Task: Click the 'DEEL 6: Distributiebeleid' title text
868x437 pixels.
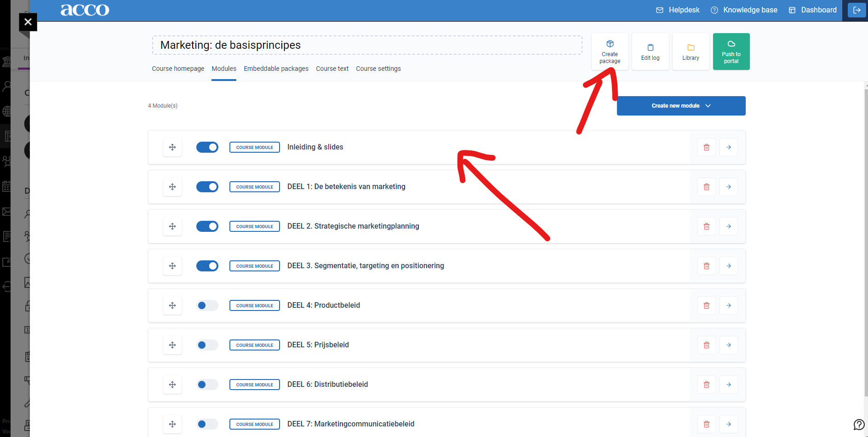Action: point(327,385)
